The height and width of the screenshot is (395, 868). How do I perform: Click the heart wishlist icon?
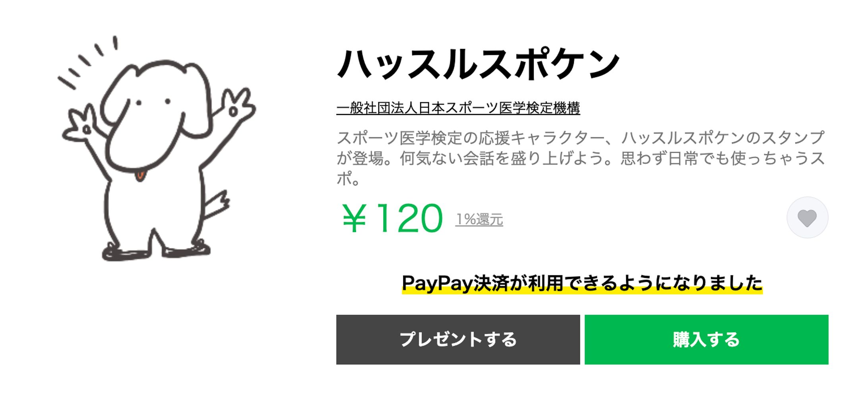pyautogui.click(x=807, y=218)
